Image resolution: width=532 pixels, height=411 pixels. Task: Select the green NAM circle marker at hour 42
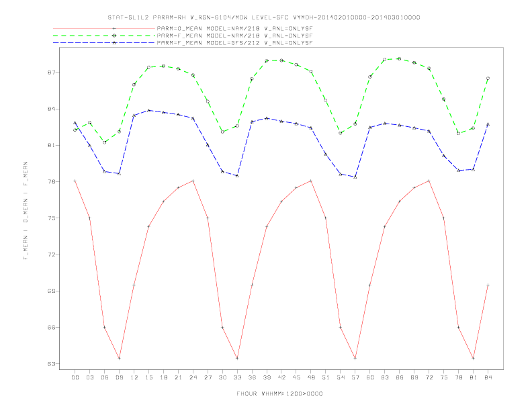[281, 60]
